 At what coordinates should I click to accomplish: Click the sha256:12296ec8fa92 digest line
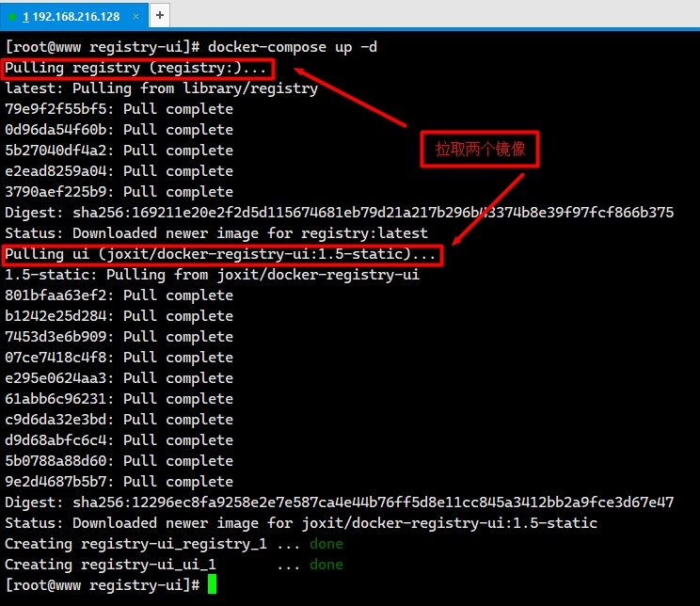pos(339,502)
